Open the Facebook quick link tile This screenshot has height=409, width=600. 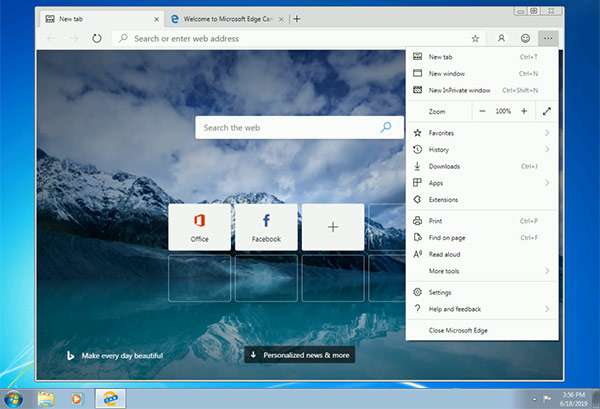click(x=266, y=227)
